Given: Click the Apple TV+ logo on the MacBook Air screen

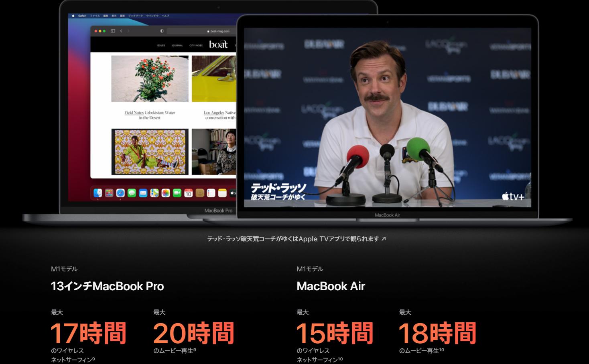Looking at the screenshot, I should 513,196.
